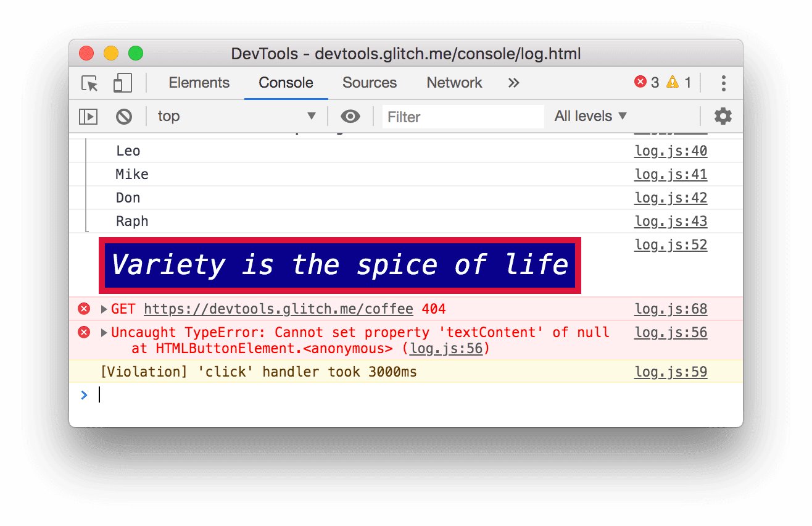Open the Network panel
Viewport: 812px width, 526px height.
[454, 83]
